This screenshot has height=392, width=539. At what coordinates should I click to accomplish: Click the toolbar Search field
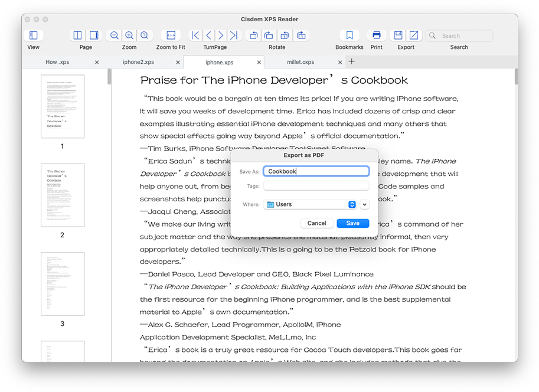pos(459,36)
